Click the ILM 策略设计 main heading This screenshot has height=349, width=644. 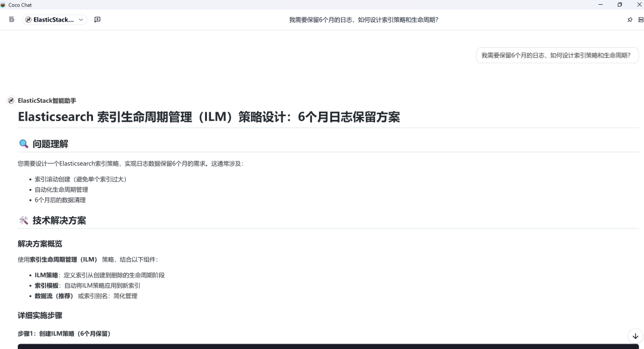coord(209,117)
